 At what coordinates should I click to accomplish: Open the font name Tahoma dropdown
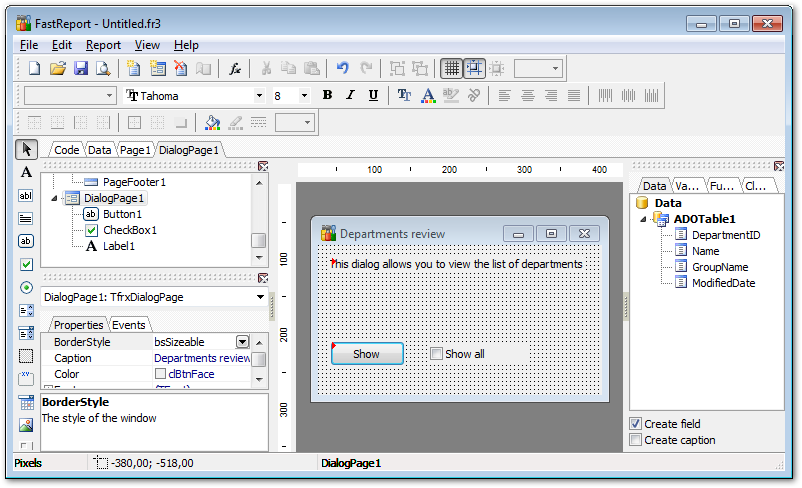coord(259,96)
